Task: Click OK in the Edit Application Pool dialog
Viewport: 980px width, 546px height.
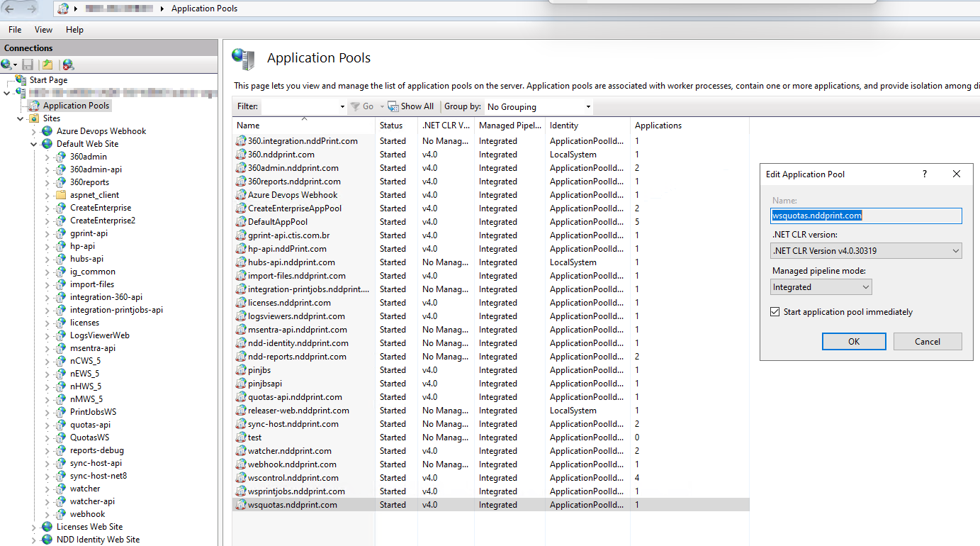Action: pyautogui.click(x=853, y=342)
